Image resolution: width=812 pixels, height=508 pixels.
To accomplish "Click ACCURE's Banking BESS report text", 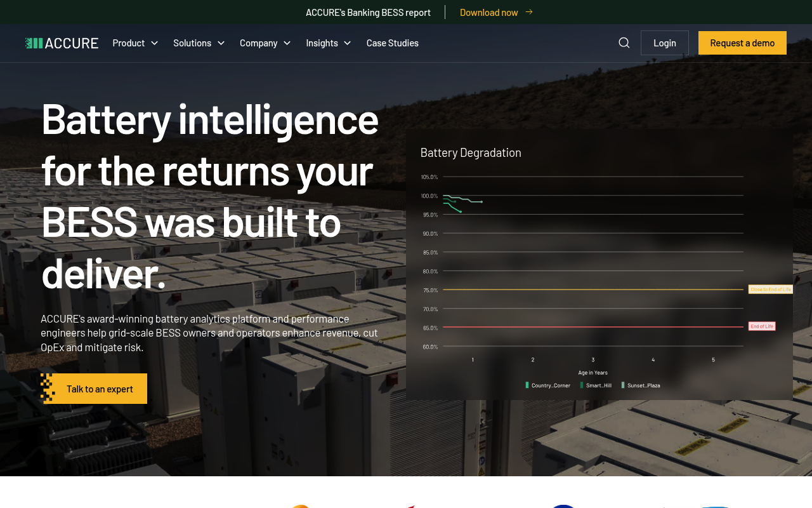I will 368,12.
